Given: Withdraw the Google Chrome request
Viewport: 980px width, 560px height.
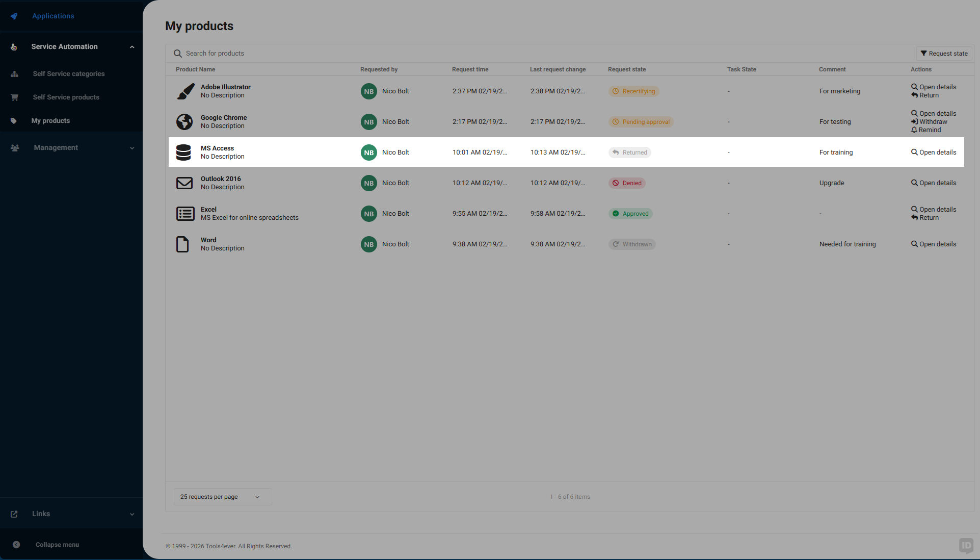Looking at the screenshot, I should 929,121.
